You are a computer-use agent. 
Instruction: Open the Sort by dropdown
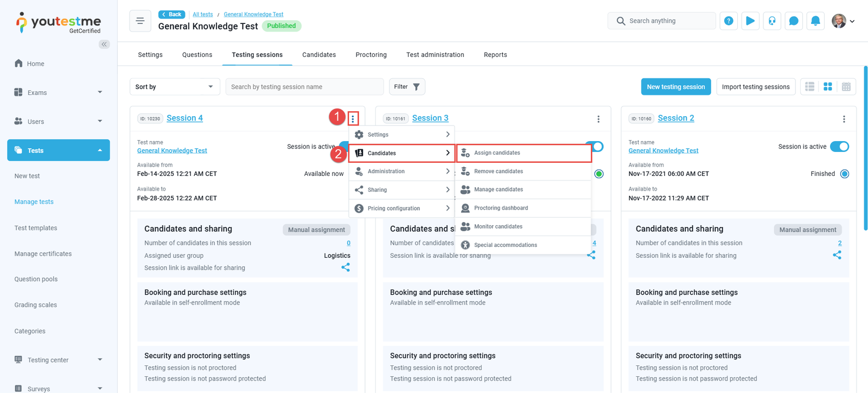point(174,87)
